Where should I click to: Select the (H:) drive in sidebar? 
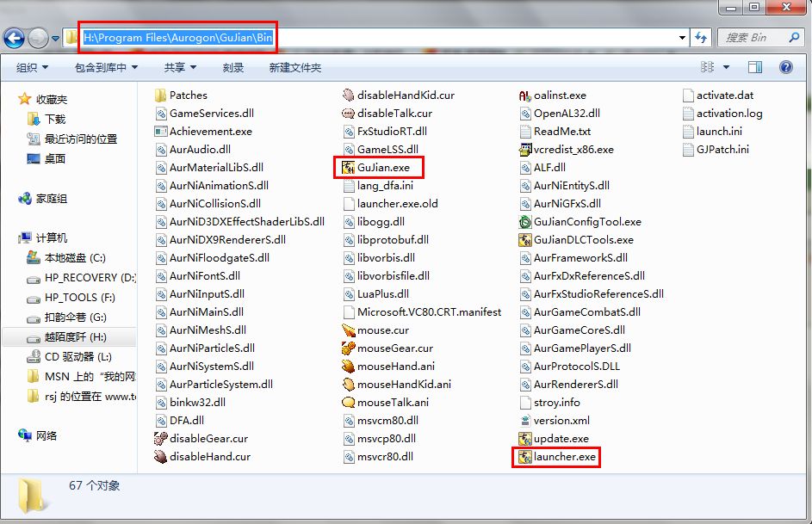pos(76,337)
